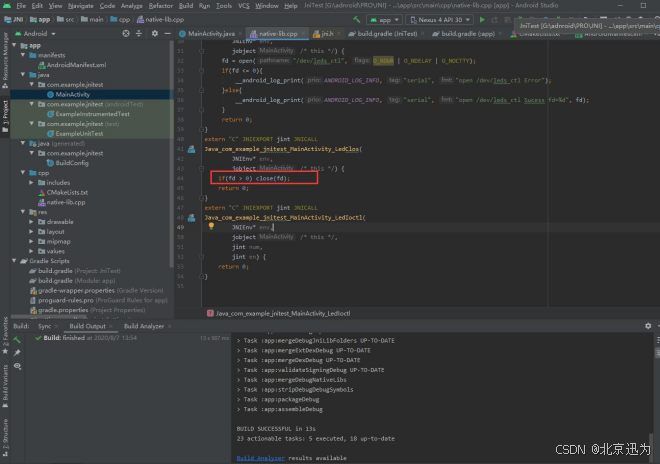Image resolution: width=660 pixels, height=464 pixels.
Task: Open the VCS menu
Action: [x=243, y=5]
